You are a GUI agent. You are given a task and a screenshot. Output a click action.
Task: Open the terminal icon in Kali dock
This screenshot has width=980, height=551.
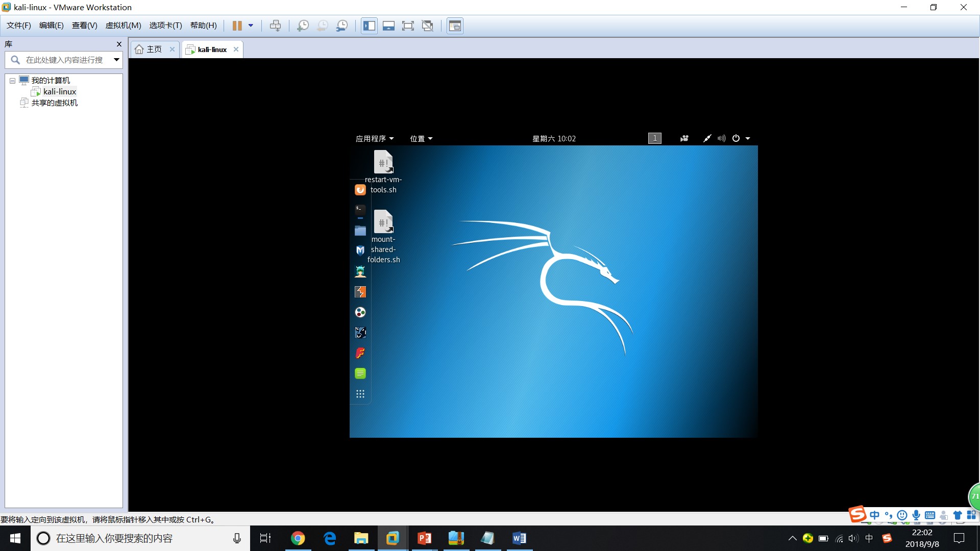click(x=360, y=210)
